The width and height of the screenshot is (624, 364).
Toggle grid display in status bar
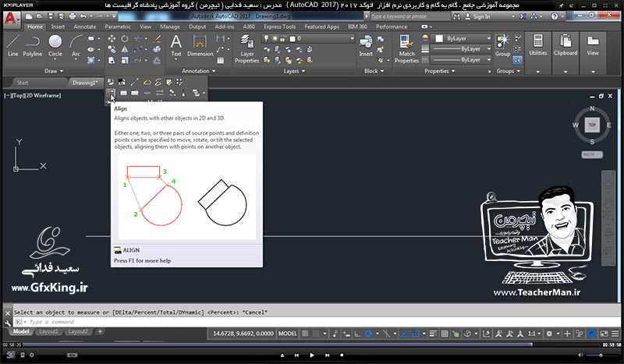click(x=305, y=334)
